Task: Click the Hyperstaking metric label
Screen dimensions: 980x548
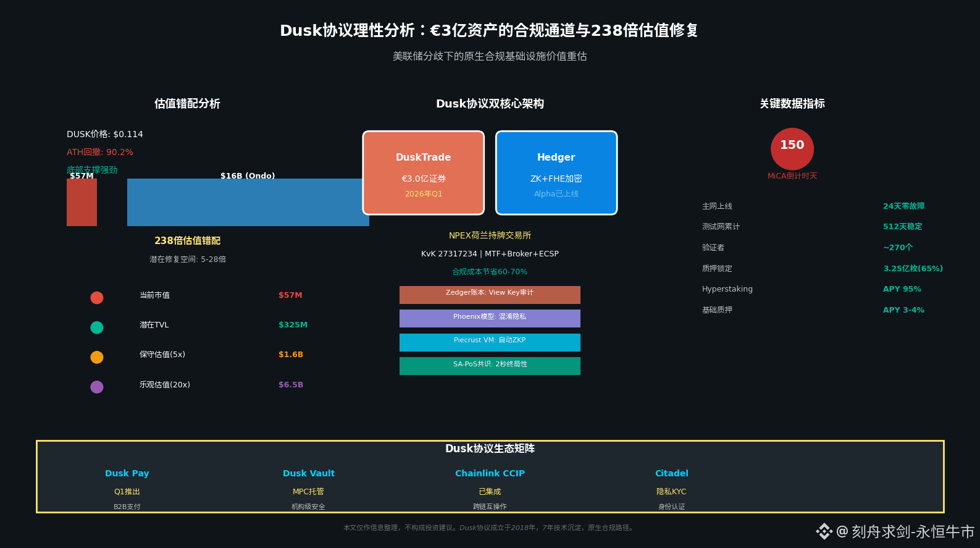Action: tap(727, 289)
